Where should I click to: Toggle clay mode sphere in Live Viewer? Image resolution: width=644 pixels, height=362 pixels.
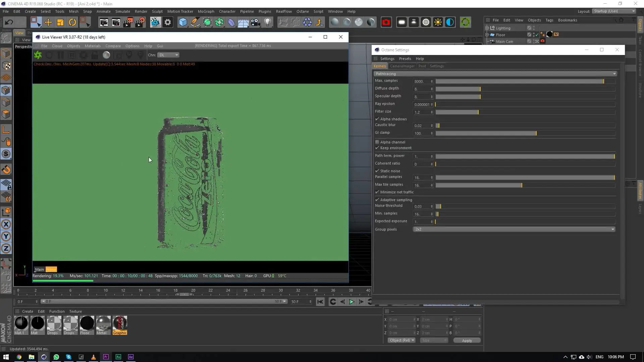tap(106, 55)
